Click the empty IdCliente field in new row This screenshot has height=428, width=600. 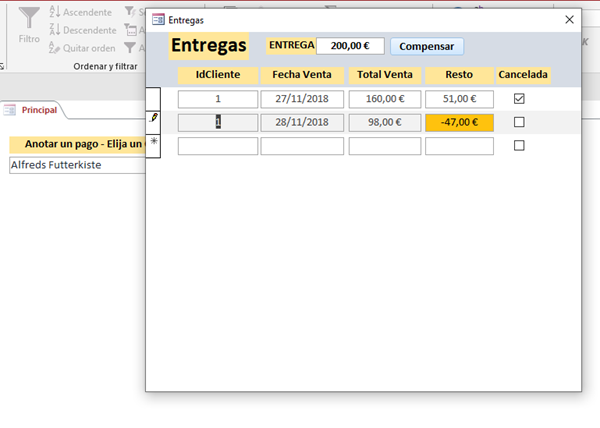[217, 146]
